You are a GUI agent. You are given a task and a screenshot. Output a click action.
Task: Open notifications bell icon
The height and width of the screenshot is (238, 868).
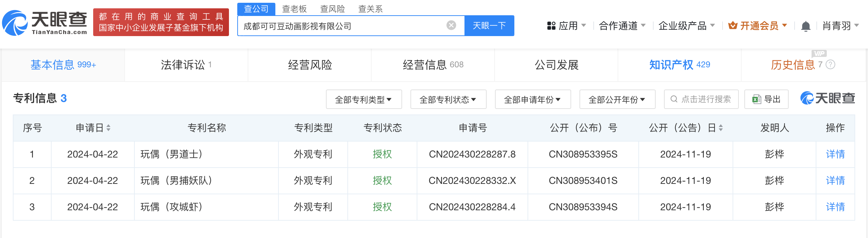806,26
